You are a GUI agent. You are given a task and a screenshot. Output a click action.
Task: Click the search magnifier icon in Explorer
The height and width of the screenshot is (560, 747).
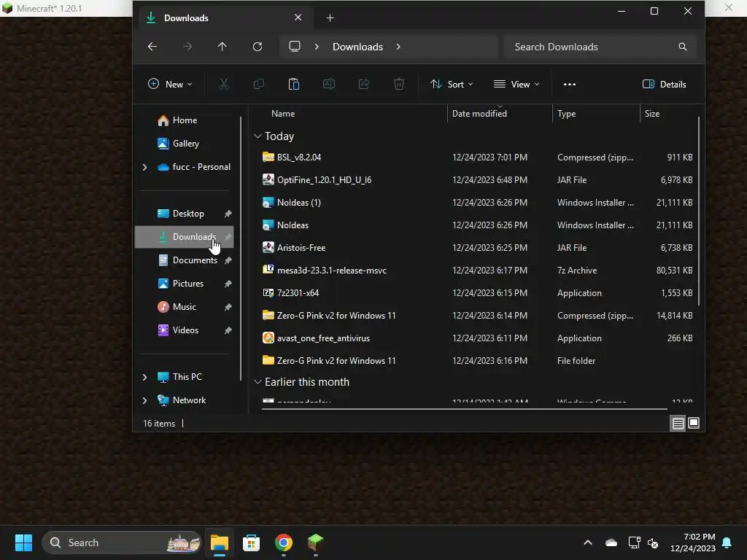683,47
